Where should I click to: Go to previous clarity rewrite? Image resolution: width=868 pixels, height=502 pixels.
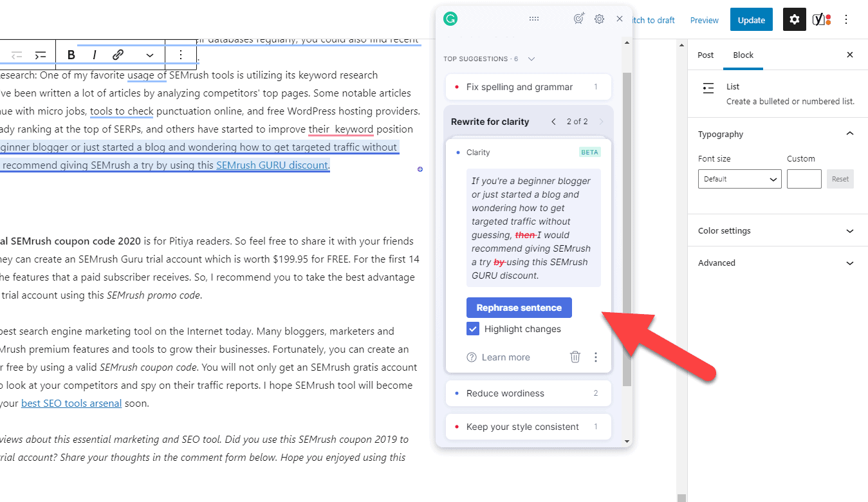coord(553,122)
